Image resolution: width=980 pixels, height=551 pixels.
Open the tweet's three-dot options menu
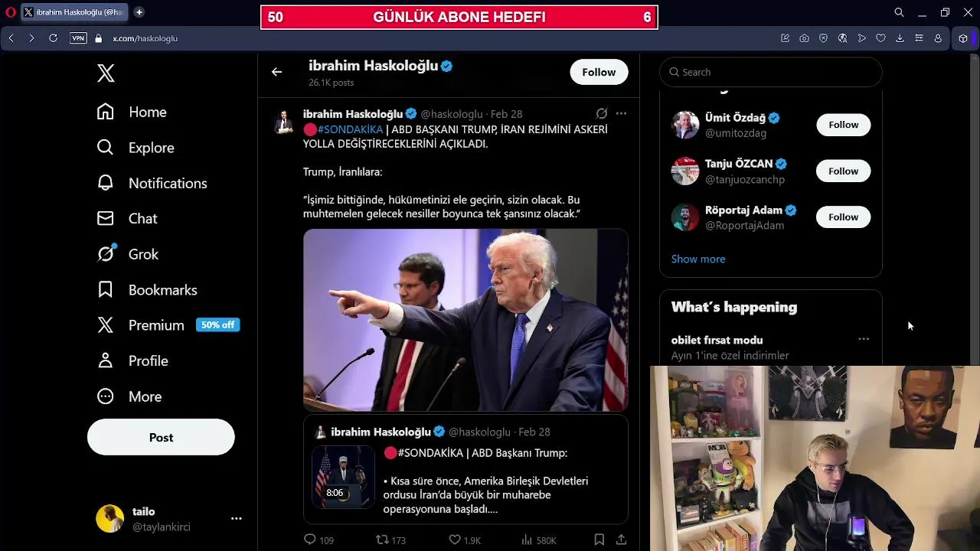click(621, 113)
